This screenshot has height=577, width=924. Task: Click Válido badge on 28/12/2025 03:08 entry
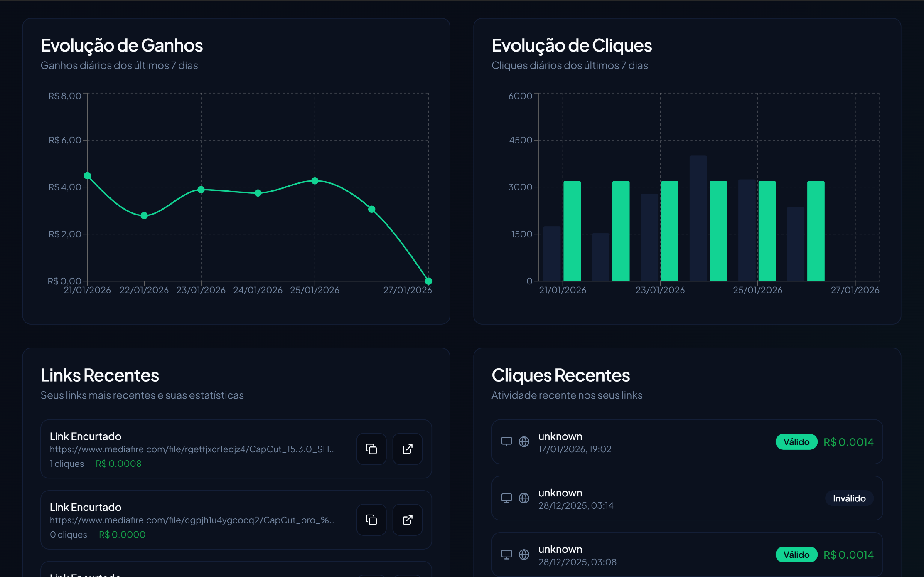tap(796, 555)
